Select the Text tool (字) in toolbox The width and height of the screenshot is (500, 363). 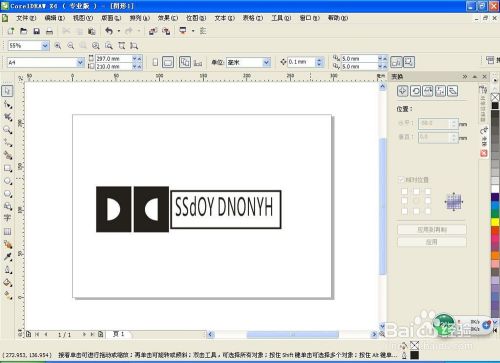click(x=8, y=218)
